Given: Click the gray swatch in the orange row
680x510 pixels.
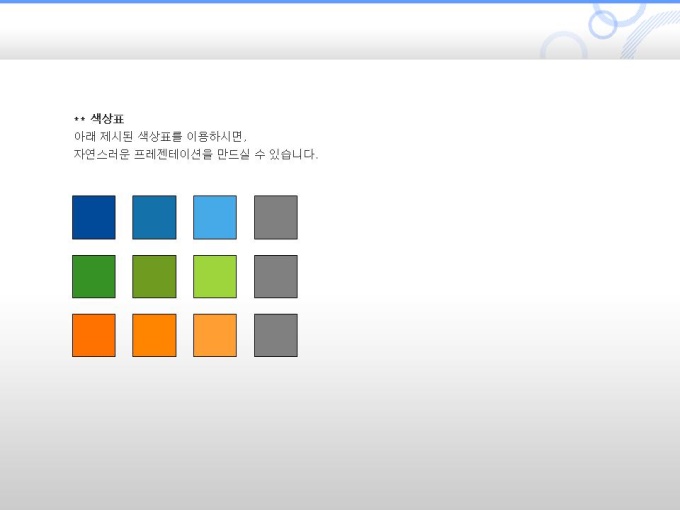Looking at the screenshot, I should [276, 335].
